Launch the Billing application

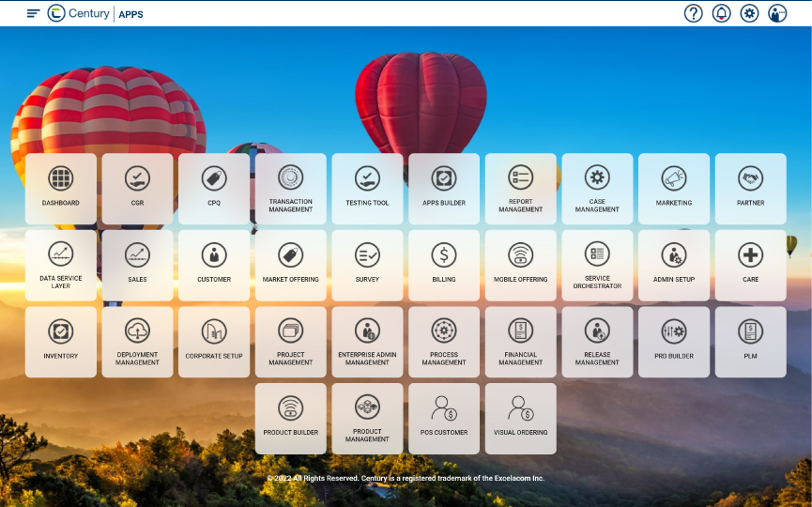tap(444, 266)
